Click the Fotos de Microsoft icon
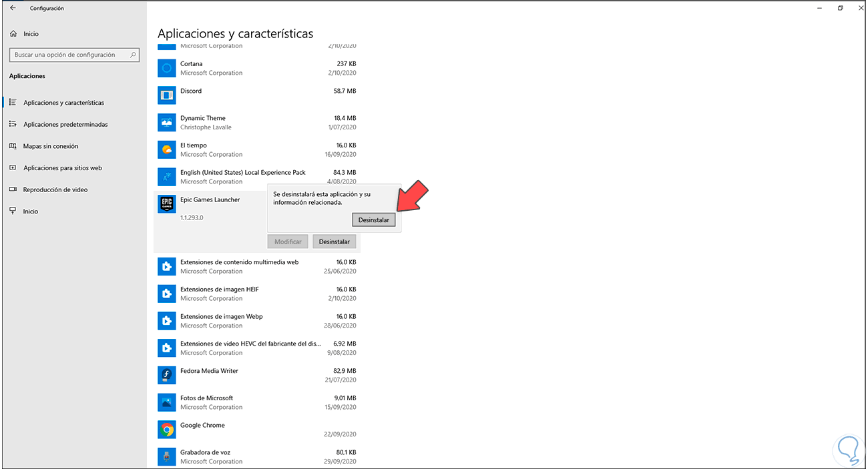This screenshot has width=868, height=469. [x=167, y=402]
